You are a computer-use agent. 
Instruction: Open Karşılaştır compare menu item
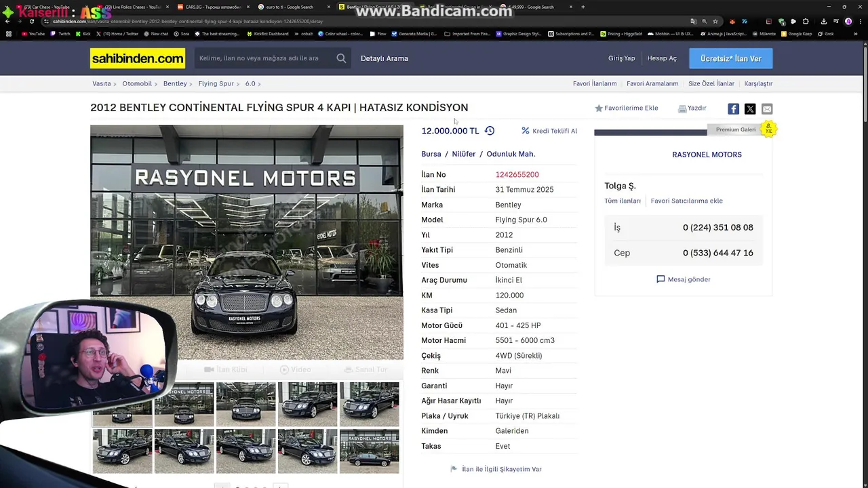pos(758,84)
